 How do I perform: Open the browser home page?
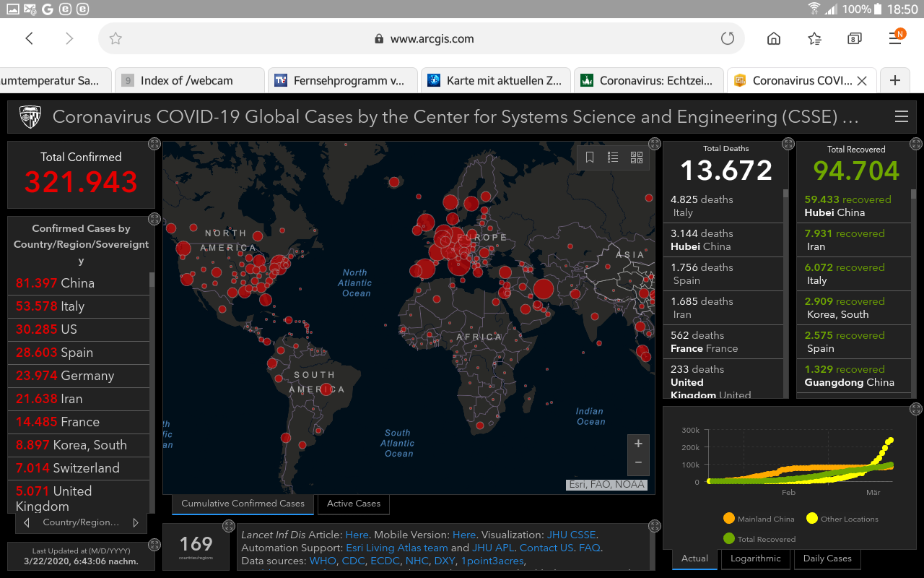[x=774, y=39]
